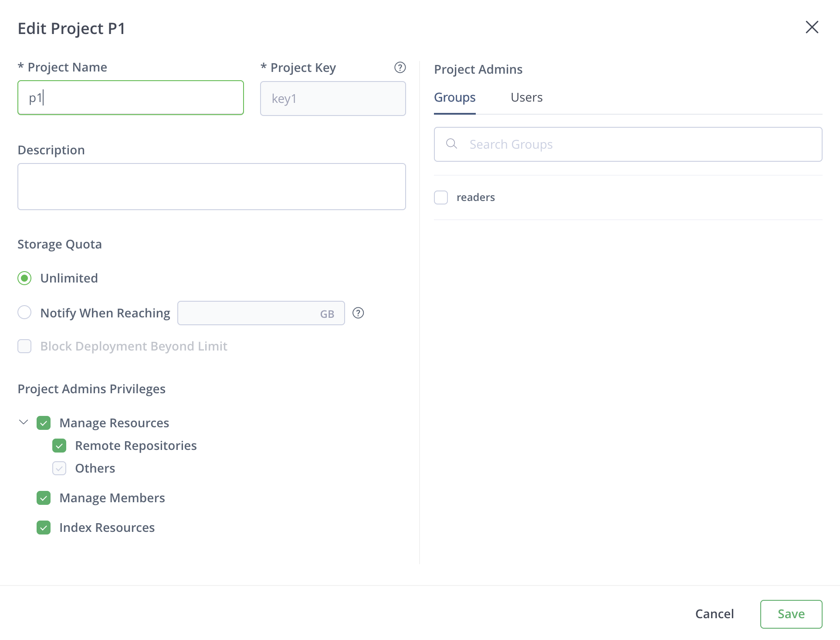Uncheck the Manage Resources checkbox

point(44,423)
